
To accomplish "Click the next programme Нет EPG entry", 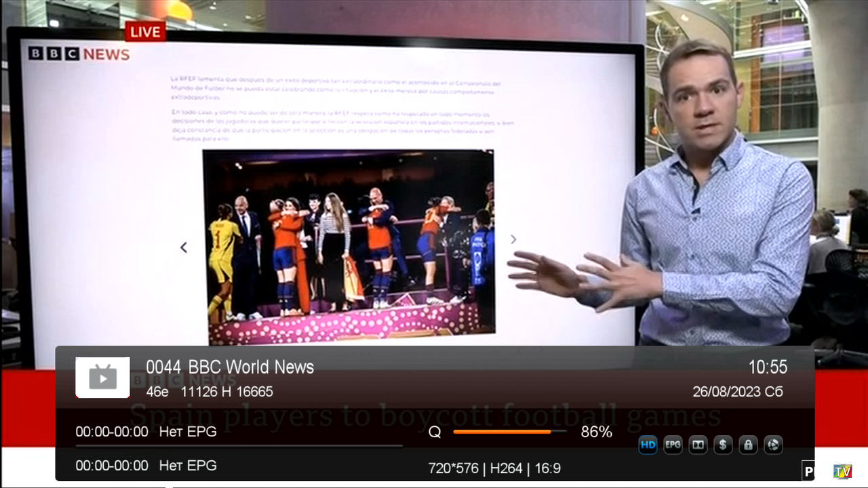I will pyautogui.click(x=188, y=466).
